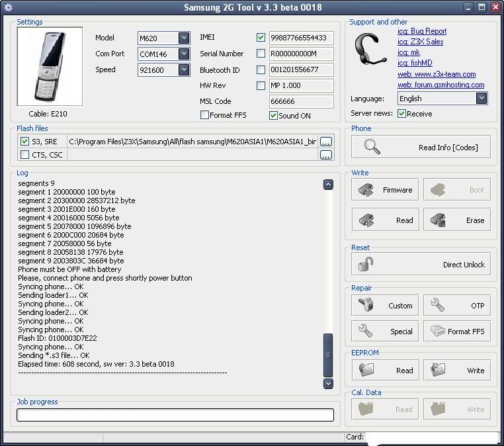Viewport: 504px width, 446px height.
Task: Click log line 'segments 9'
Action: (36, 183)
